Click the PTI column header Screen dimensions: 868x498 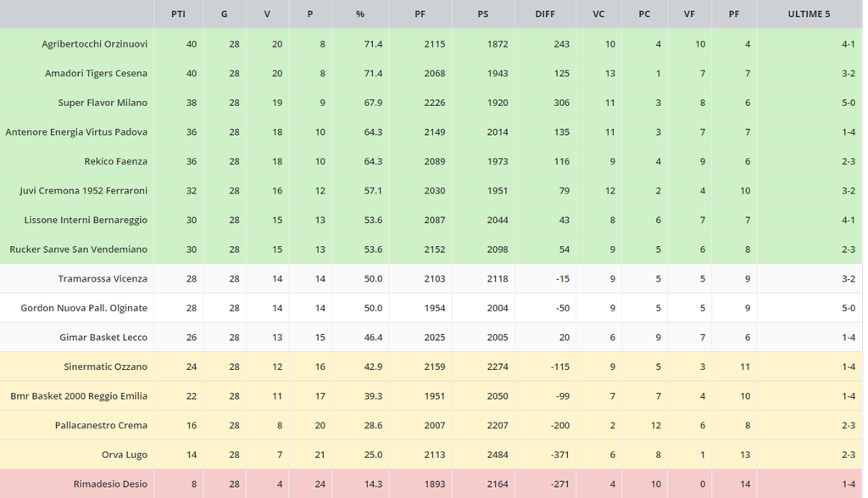coord(178,14)
